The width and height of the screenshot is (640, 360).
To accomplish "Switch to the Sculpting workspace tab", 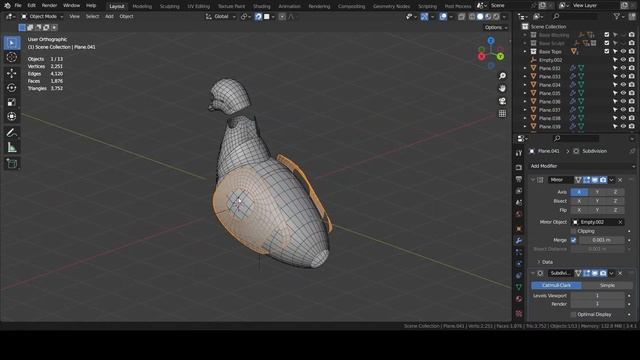I will coord(169,6).
